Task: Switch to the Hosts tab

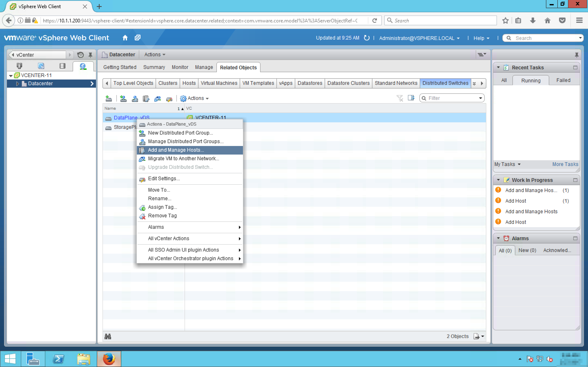Action: pos(189,83)
